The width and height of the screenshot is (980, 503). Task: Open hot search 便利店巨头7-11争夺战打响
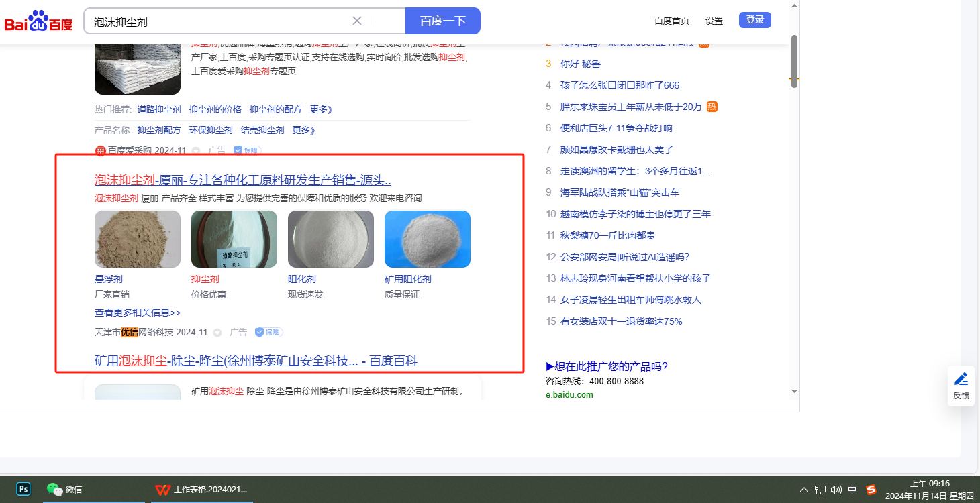[616, 128]
